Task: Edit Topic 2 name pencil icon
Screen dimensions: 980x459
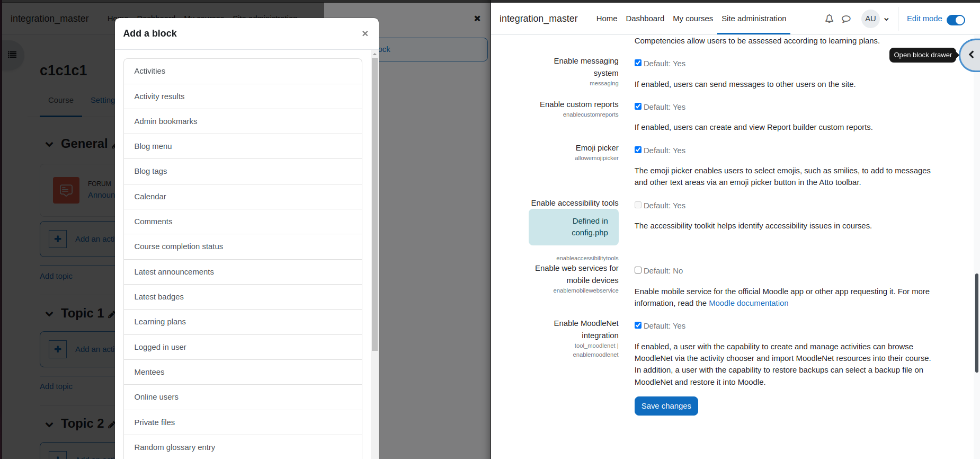Action: pyautogui.click(x=111, y=425)
